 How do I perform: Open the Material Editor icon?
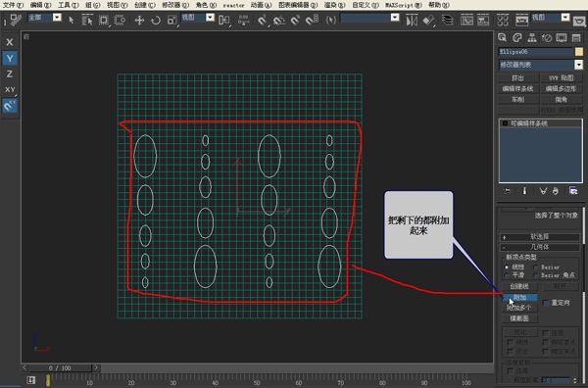[x=503, y=20]
